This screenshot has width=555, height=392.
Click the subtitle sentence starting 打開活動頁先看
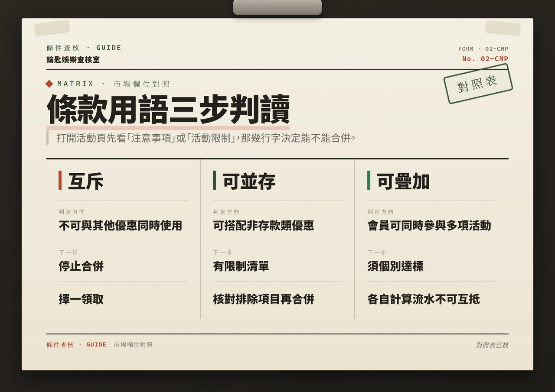tap(206, 138)
